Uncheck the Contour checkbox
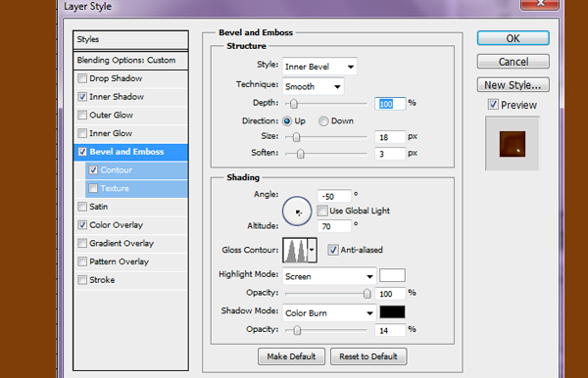The height and width of the screenshot is (378, 588). coord(93,170)
